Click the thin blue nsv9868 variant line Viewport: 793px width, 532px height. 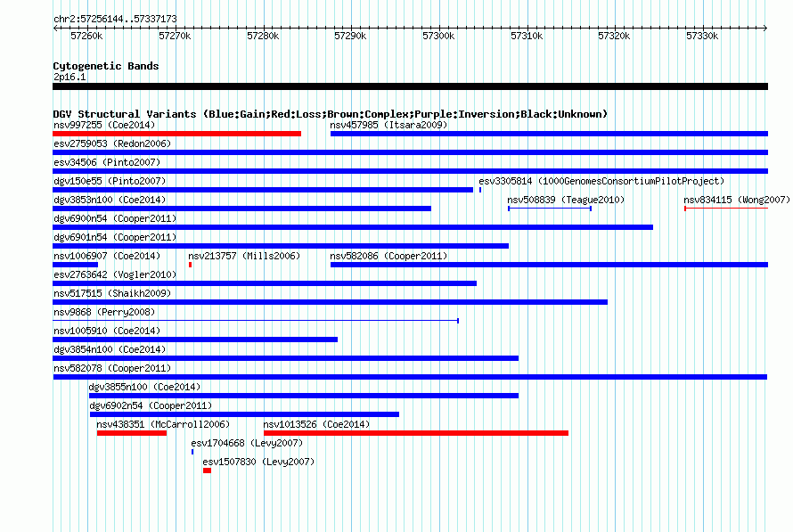click(256, 321)
